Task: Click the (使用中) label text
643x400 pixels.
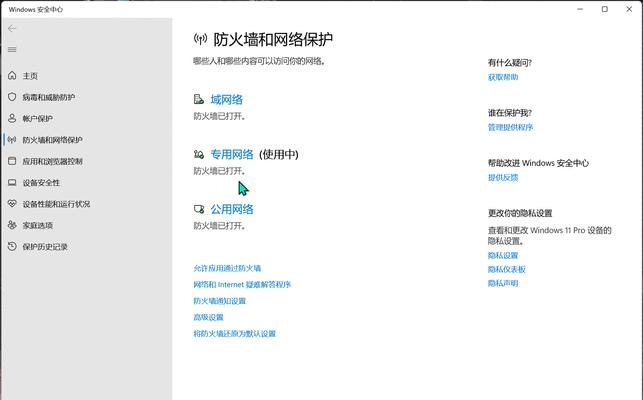Action: pos(279,155)
